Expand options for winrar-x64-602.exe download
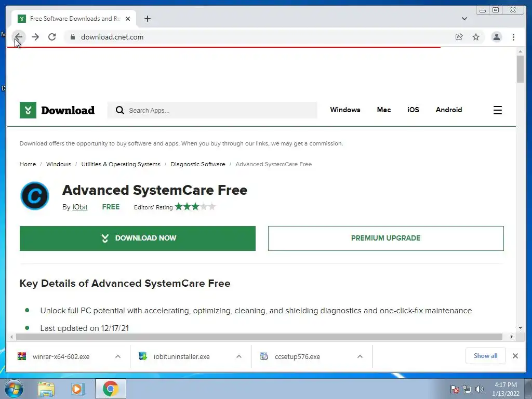 (118, 356)
